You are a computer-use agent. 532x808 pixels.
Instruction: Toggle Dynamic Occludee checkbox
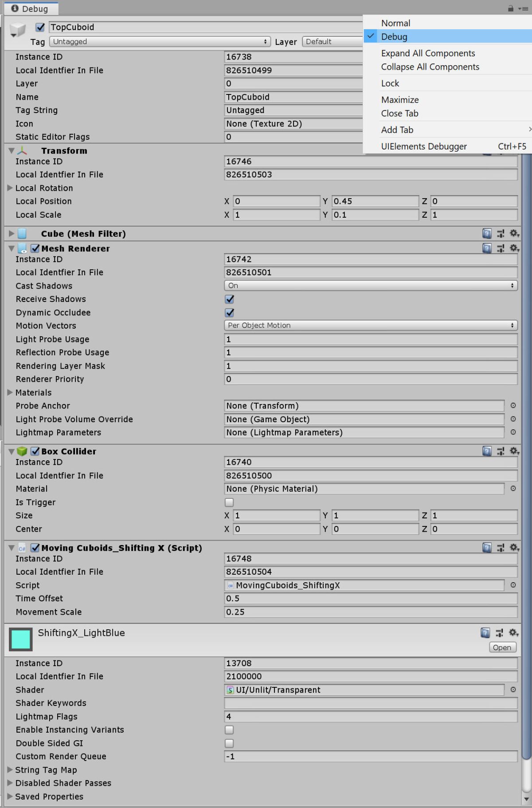pos(230,312)
